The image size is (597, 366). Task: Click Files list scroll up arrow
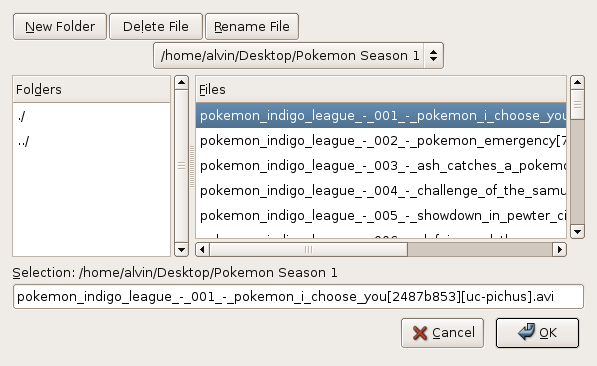578,82
